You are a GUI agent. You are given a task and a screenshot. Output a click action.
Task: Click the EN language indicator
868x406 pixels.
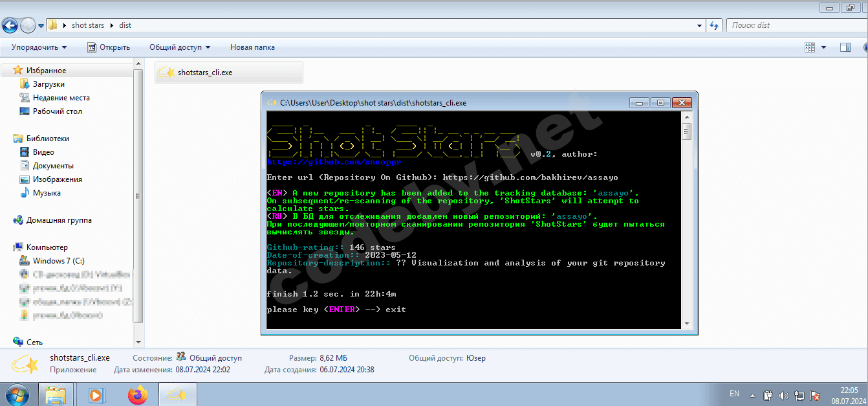[734, 394]
